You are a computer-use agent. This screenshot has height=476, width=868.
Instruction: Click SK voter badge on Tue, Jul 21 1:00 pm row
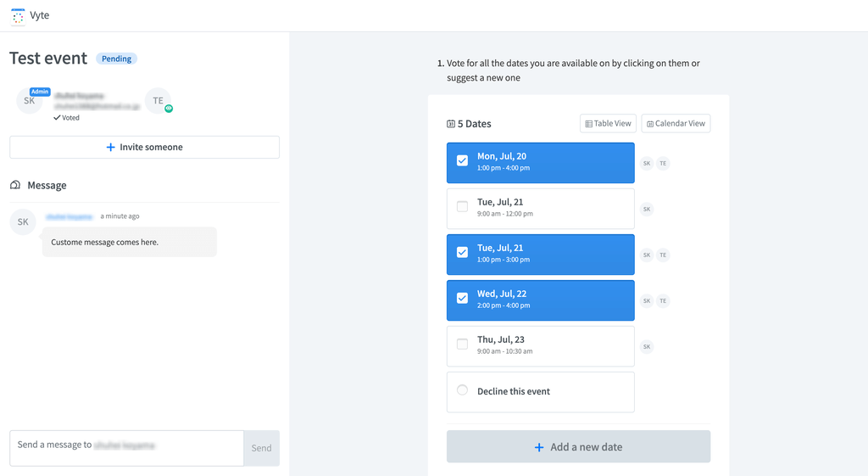tap(647, 255)
